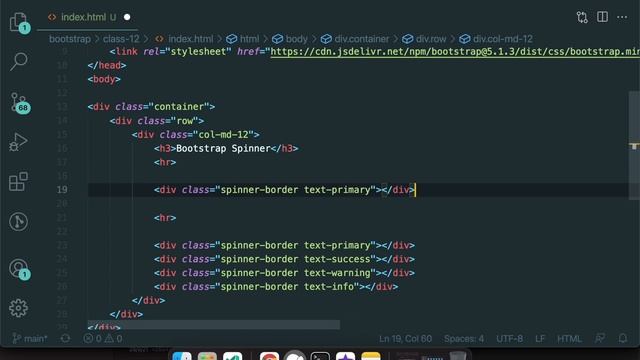Change file encoding UTF-8
Screen dimensions: 640x360
(x=509, y=339)
